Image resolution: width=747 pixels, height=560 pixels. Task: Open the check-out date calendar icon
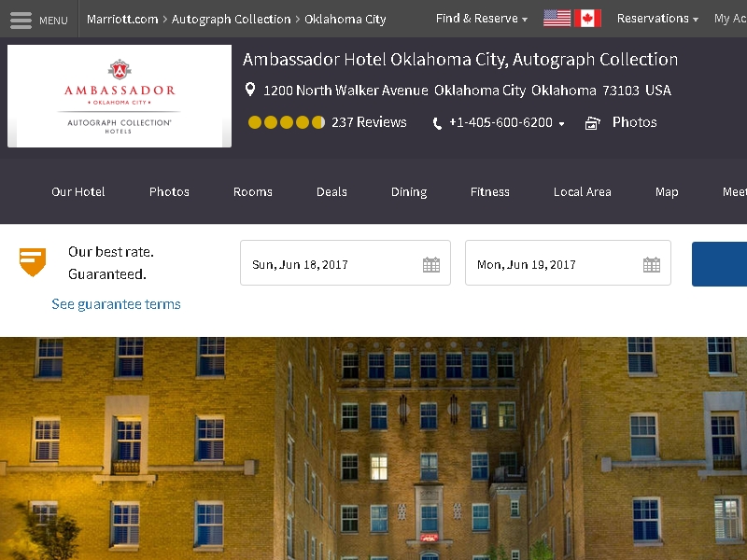(x=651, y=264)
